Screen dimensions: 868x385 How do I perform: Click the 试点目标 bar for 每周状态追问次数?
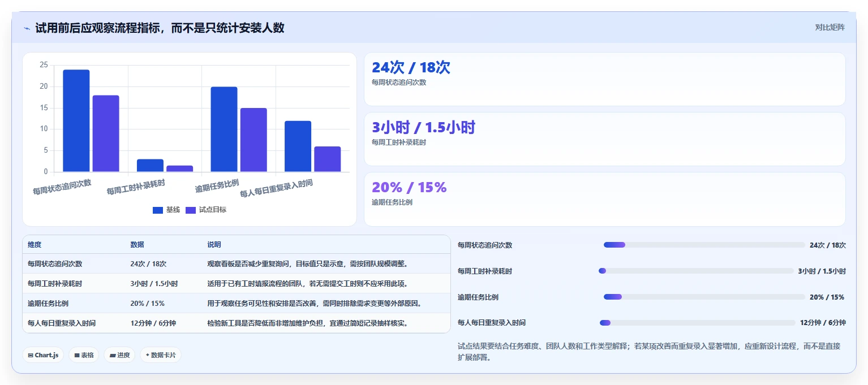coord(106,133)
